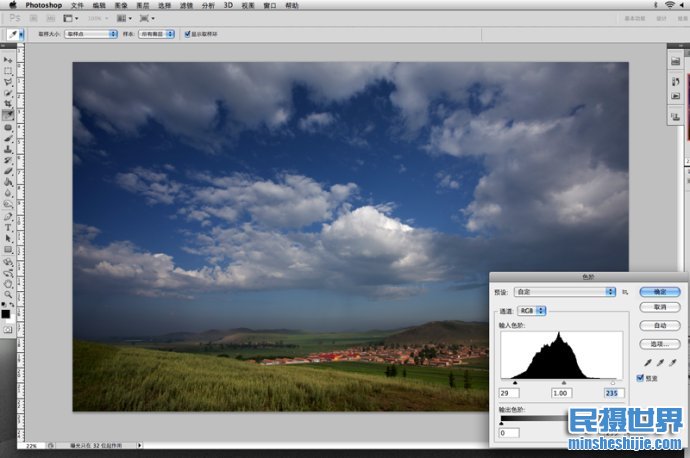Image resolution: width=690 pixels, height=458 pixels.
Task: Select the Rectangular Marquee tool
Action: (8, 71)
